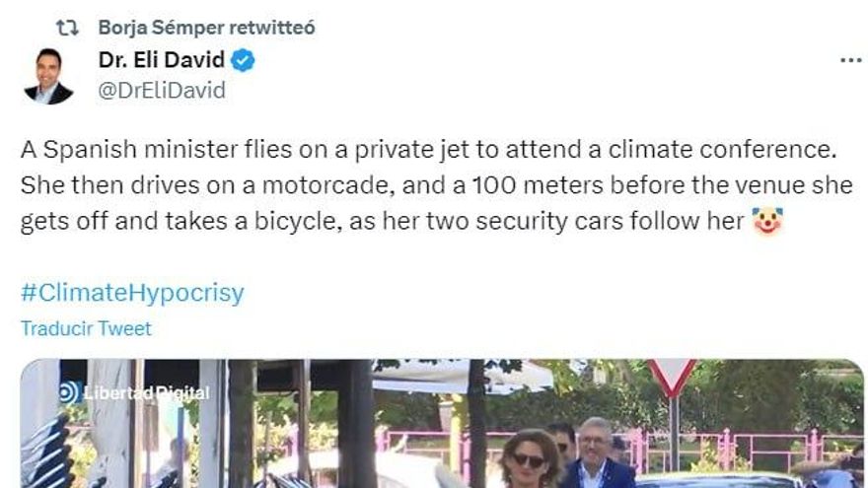Screen dimensions: 868x488
Task: Click the red yield sign in video
Action: 673,377
